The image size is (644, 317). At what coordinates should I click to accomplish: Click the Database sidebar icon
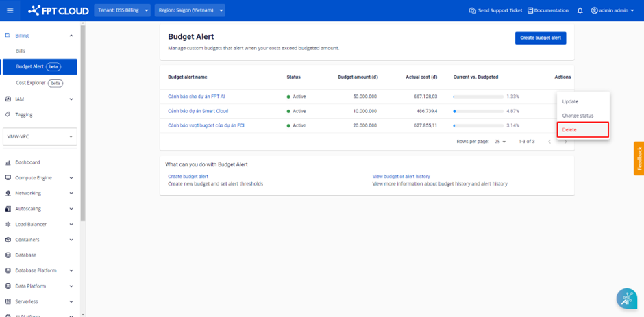(x=8, y=255)
